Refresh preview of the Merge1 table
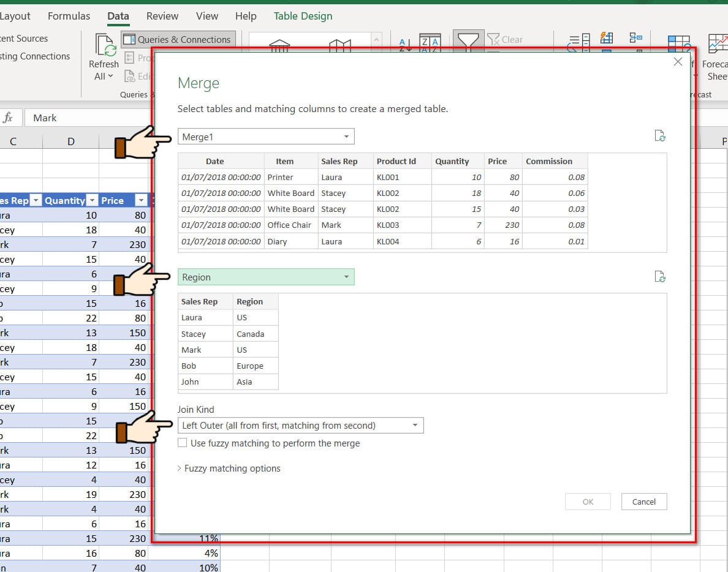The image size is (728, 572). [x=660, y=136]
